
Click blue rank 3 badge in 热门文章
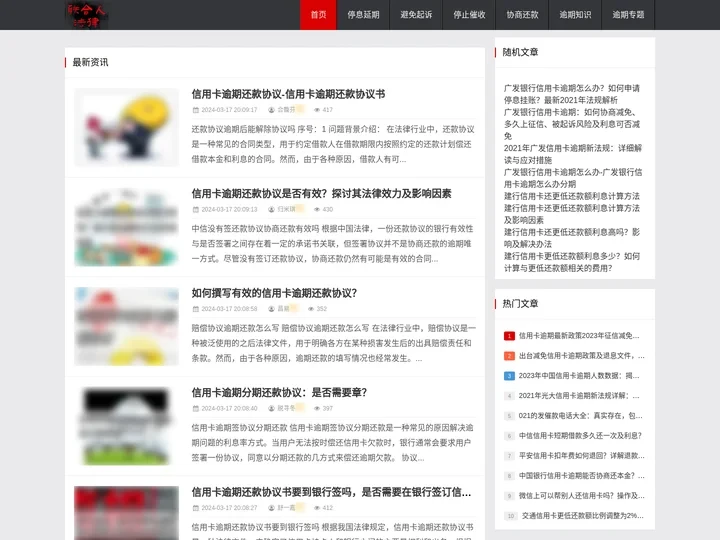tap(509, 376)
